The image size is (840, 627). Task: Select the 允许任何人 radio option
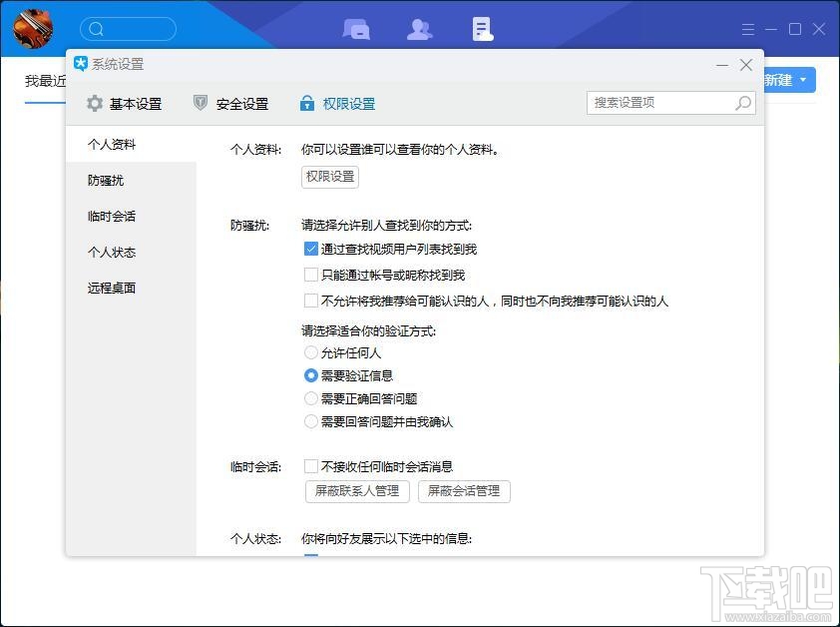(x=310, y=351)
